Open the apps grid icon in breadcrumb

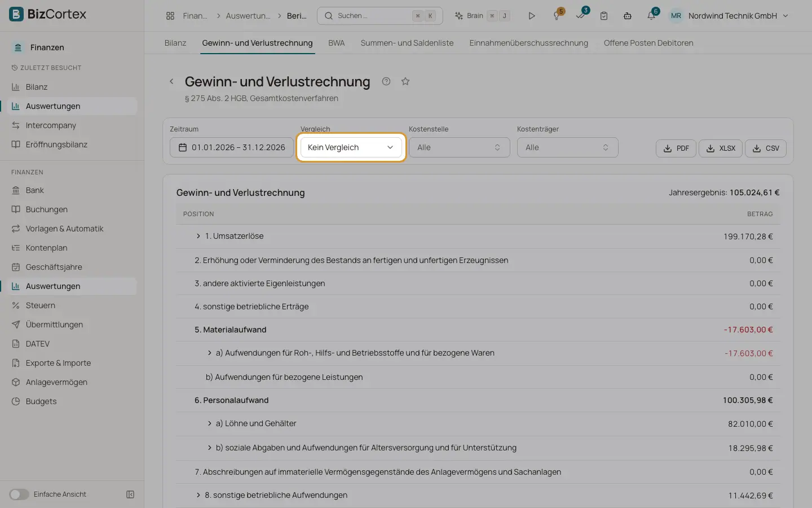pos(170,16)
